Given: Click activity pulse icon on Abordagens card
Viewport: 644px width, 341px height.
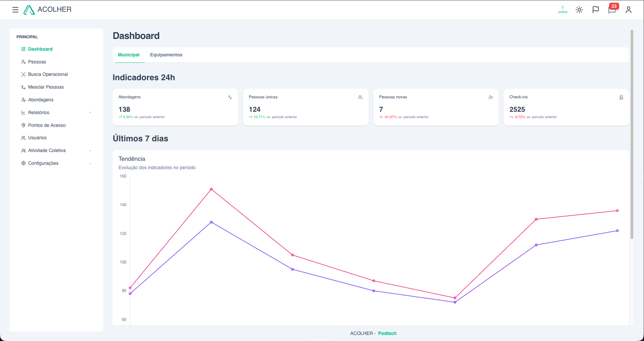Looking at the screenshot, I should [x=230, y=97].
